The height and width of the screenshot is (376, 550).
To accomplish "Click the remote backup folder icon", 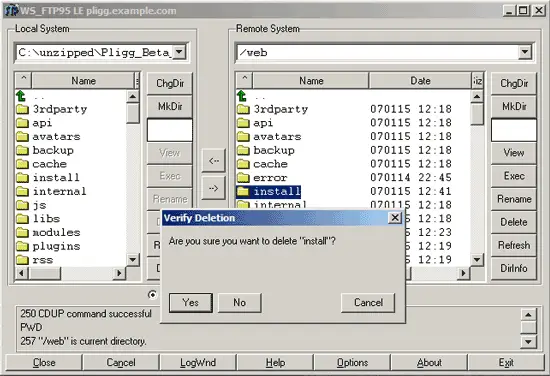I will pos(243,150).
